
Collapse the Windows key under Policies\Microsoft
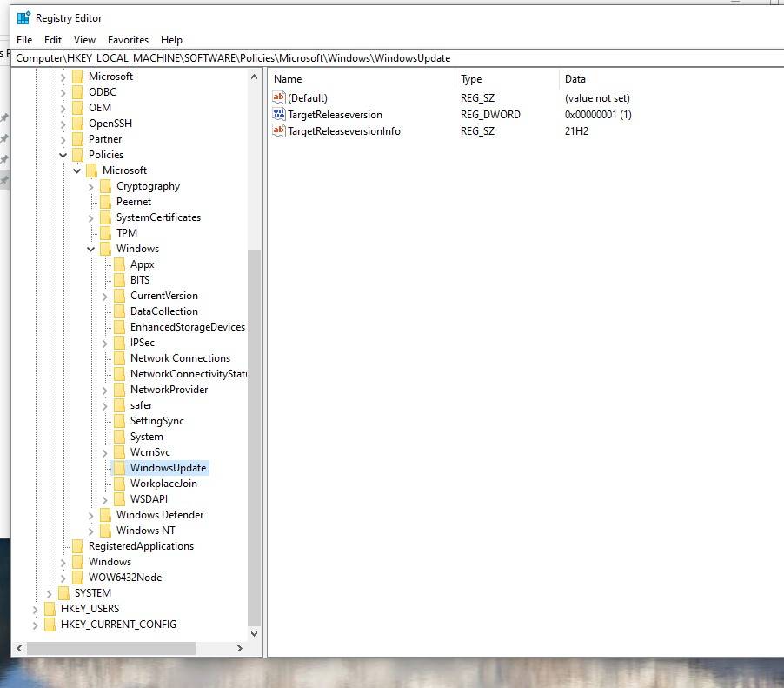91,249
